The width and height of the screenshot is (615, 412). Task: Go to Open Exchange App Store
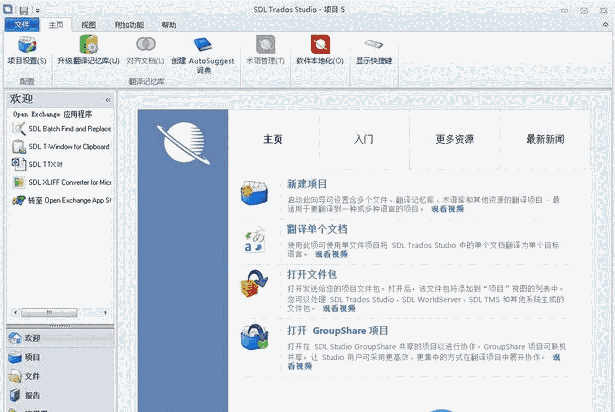[61, 200]
